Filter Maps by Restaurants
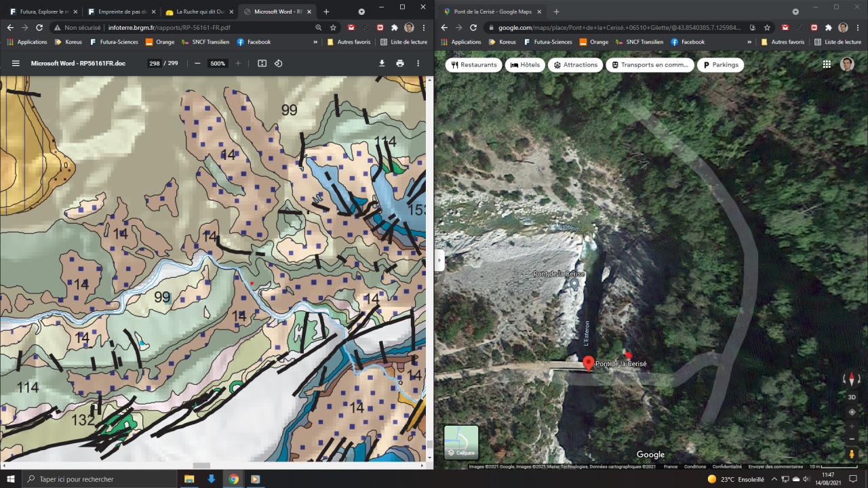Screen dimensions: 868x488 coord(473,65)
